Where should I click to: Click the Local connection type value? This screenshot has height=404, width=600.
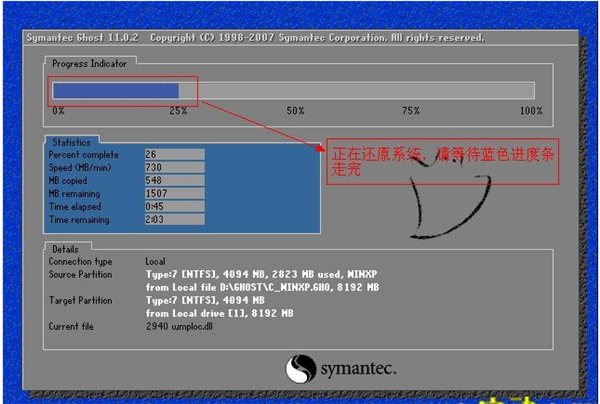(x=155, y=262)
